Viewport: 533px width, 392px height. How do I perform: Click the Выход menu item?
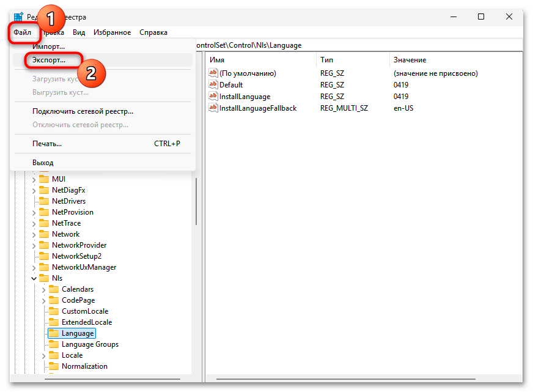pos(43,163)
